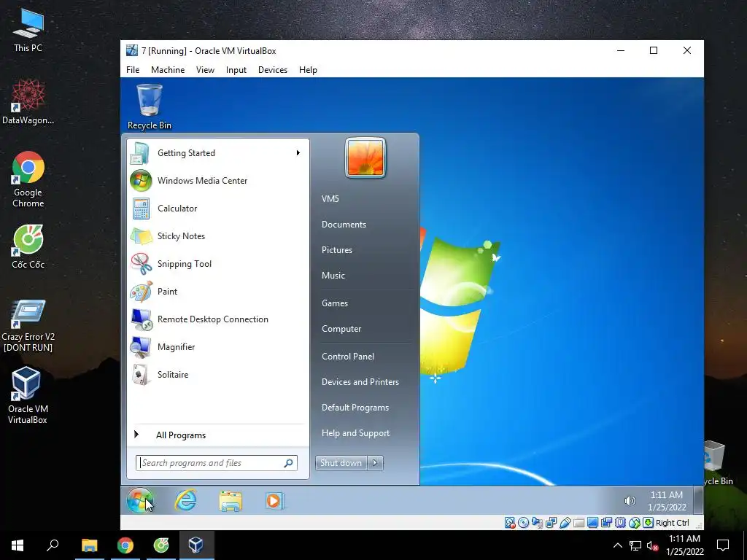Screen dimensions: 747x560
Task: Click the VirtualBox shared folders status icon
Action: coord(578,523)
